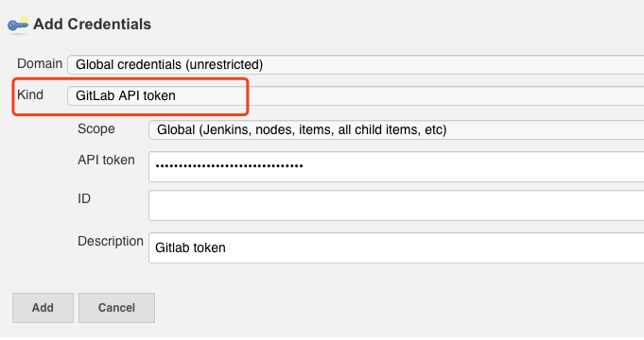The height and width of the screenshot is (340, 644).
Task: Click into the empty ID field
Action: tap(396, 205)
